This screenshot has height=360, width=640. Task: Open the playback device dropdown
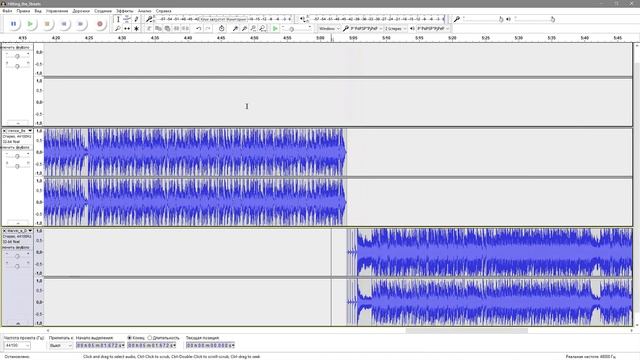pos(433,29)
